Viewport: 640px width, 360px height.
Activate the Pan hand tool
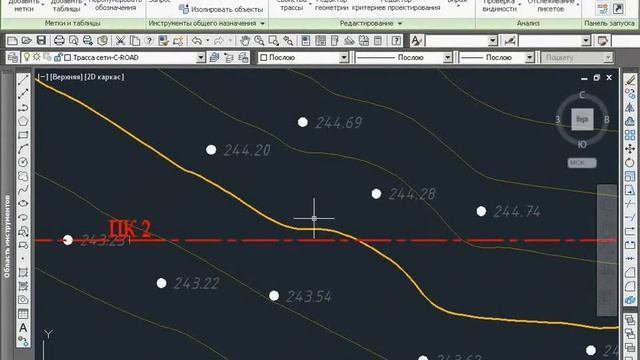point(244,40)
